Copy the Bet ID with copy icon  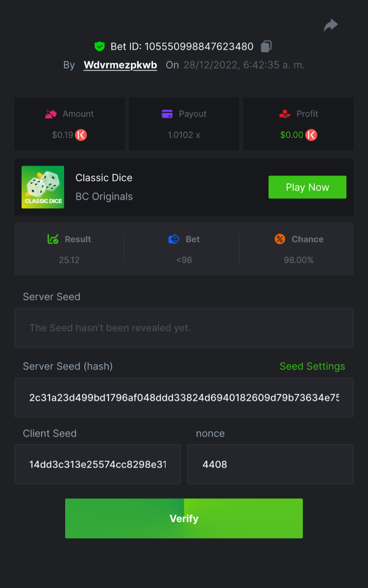[266, 47]
